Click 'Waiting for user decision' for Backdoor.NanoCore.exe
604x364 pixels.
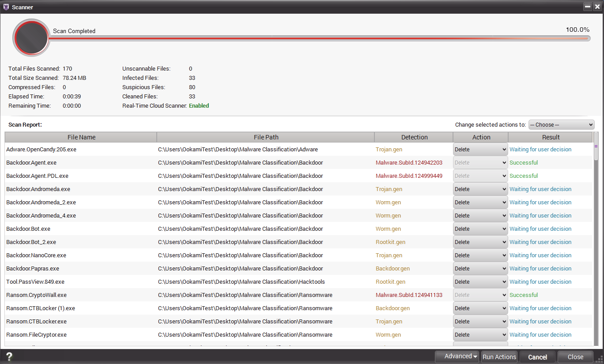(x=540, y=255)
